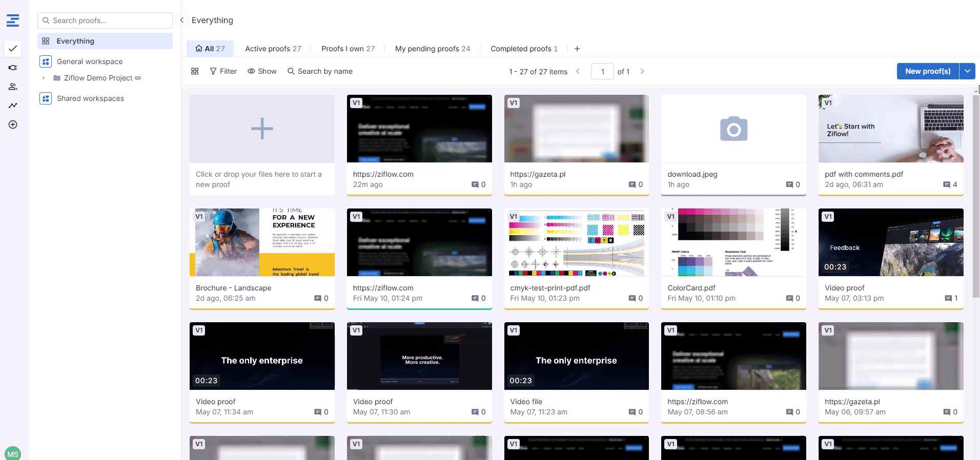Open the Filter funnel option
Viewport: 980px width, 460px height.
[223, 71]
